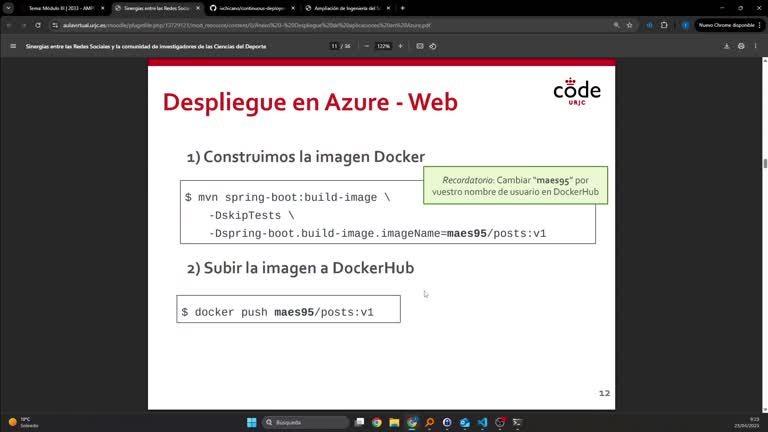The height and width of the screenshot is (432, 768).
Task: Switch to the 'Ampliación de Ingeniería' tab
Action: pyautogui.click(x=347, y=8)
